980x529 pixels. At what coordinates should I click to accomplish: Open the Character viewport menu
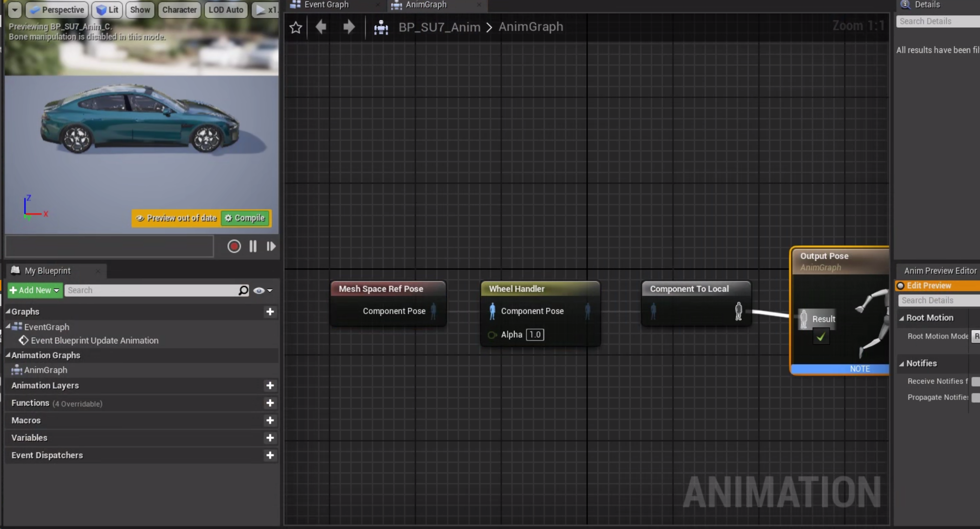[179, 10]
